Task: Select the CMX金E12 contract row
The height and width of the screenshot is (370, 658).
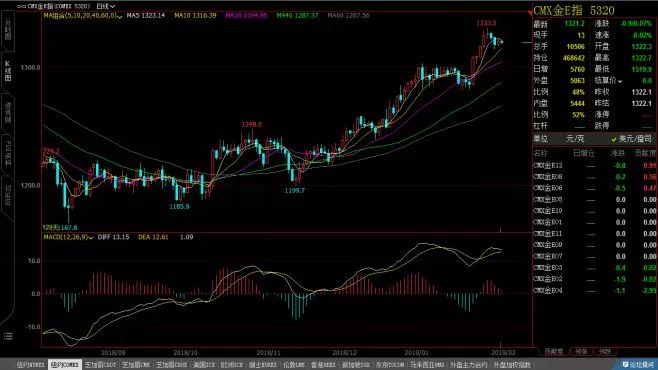Action: (594, 165)
